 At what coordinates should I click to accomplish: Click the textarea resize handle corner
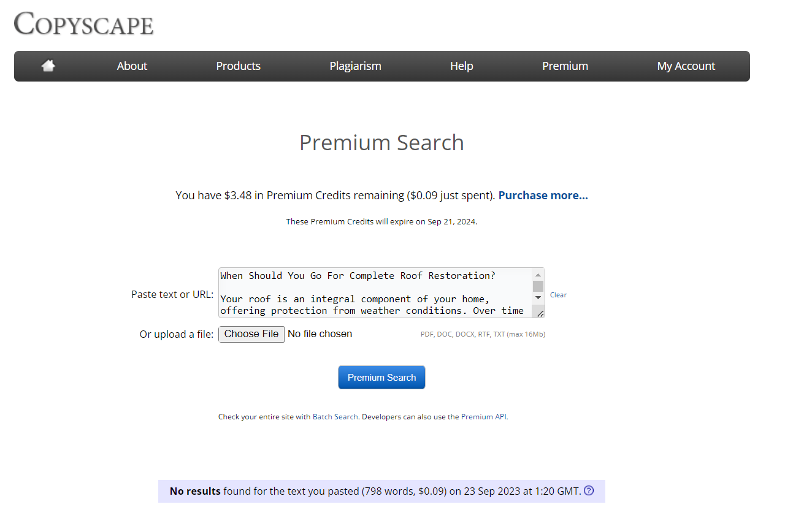click(x=540, y=313)
